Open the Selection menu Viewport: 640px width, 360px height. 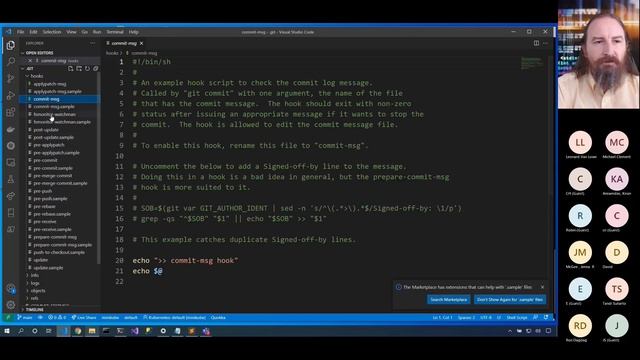tap(52, 32)
